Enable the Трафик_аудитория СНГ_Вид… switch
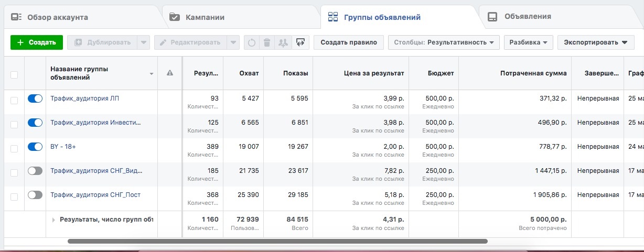The height and width of the screenshot is (252, 644). coord(35,171)
